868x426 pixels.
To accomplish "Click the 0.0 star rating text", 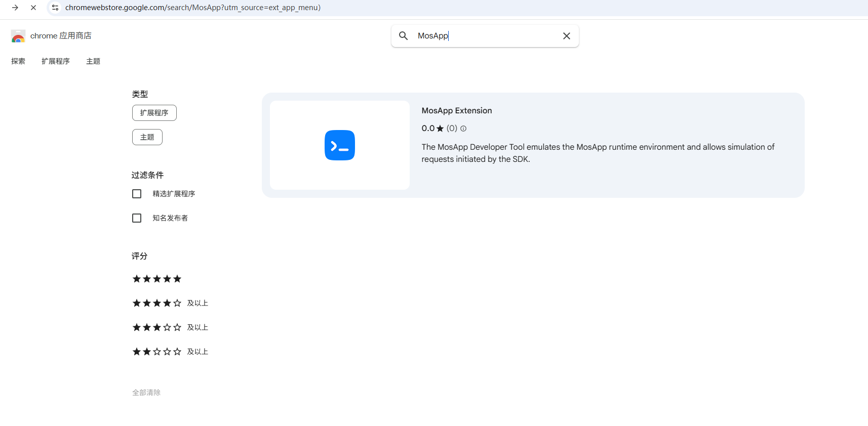I will 432,129.
